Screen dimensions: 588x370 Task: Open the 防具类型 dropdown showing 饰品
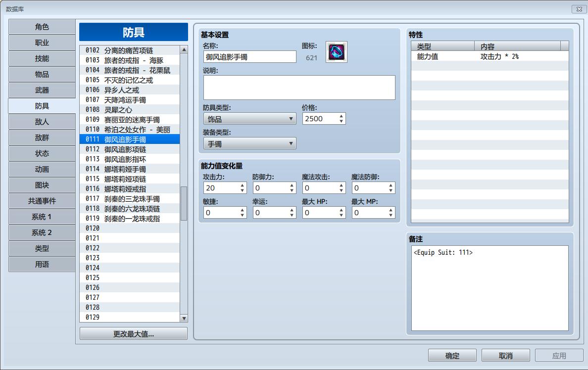pos(249,119)
